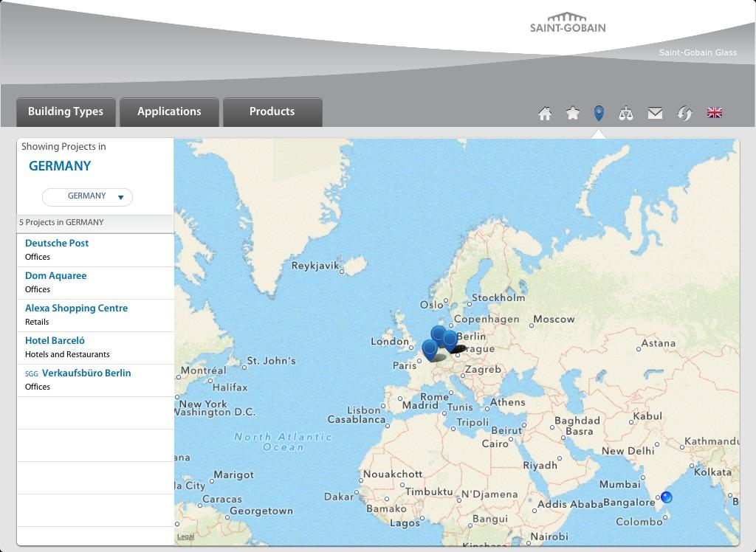Click the refresh sync icon
Screen dimensions: 756x552
click(684, 114)
